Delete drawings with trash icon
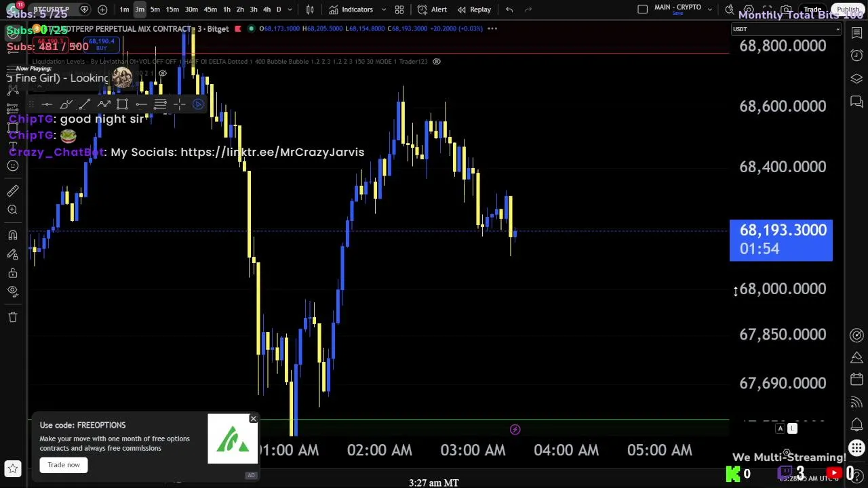 (12, 317)
